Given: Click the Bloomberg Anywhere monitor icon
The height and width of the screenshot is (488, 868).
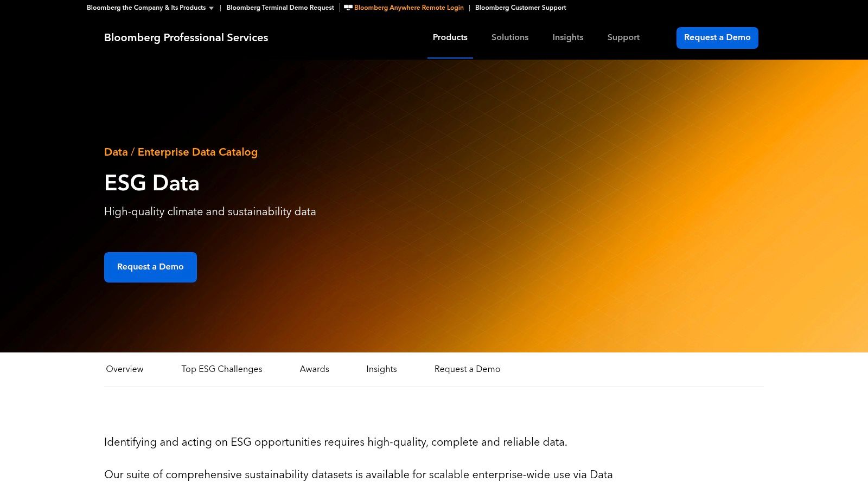Looking at the screenshot, I should click(x=348, y=8).
